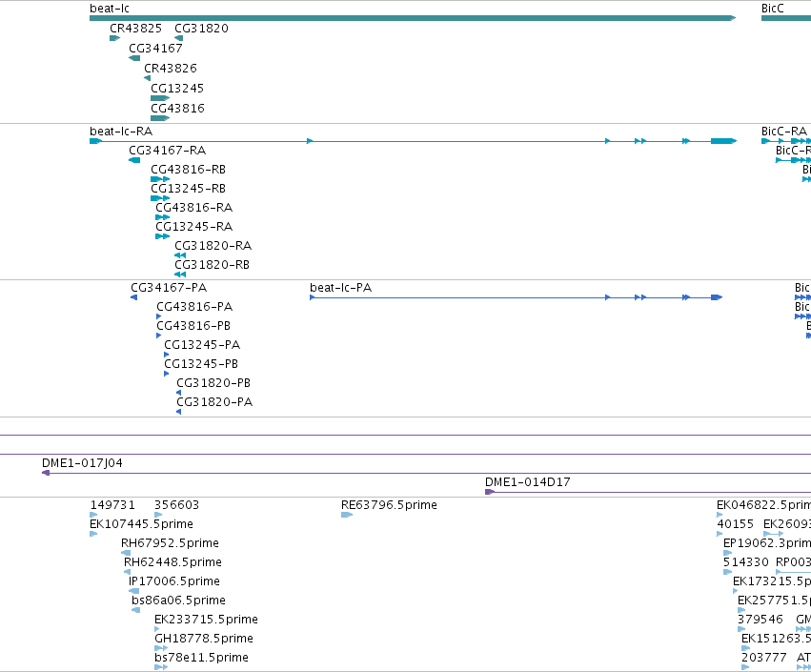811x672 pixels.
Task: Click the CG34167 gene glyph
Action: click(134, 58)
